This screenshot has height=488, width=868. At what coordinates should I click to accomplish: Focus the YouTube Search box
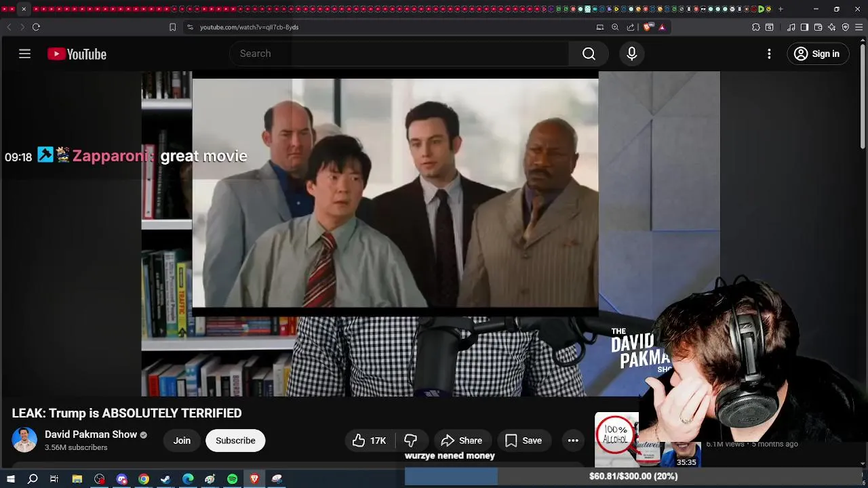[400, 54]
